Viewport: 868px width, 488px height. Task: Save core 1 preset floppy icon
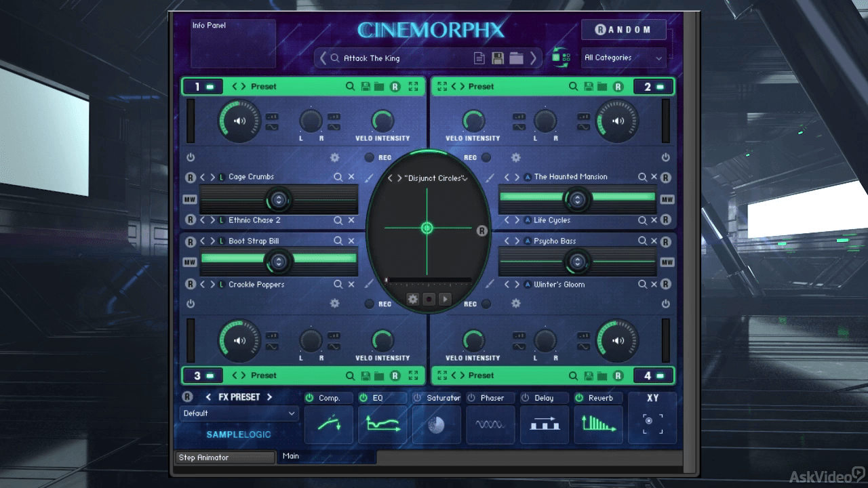tap(366, 87)
